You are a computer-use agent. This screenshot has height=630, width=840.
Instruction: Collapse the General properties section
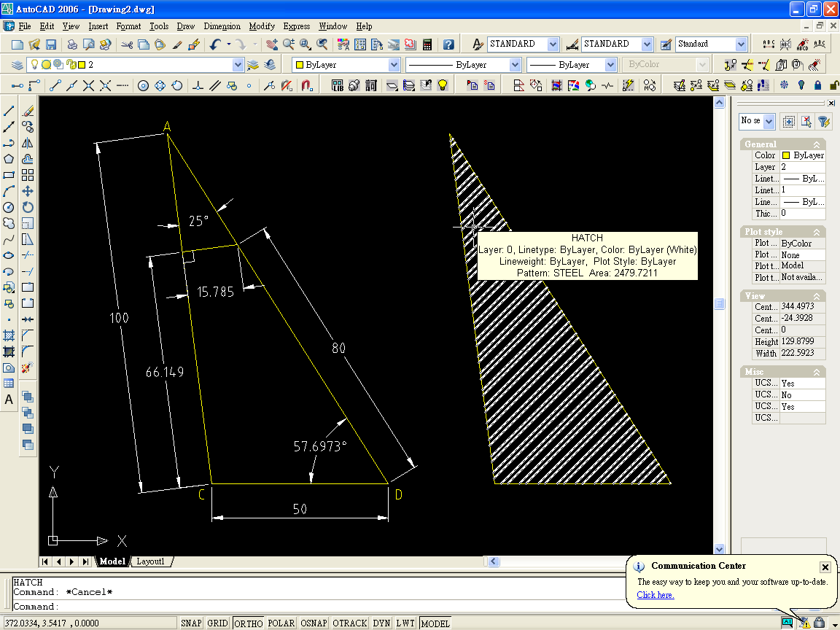pyautogui.click(x=817, y=144)
